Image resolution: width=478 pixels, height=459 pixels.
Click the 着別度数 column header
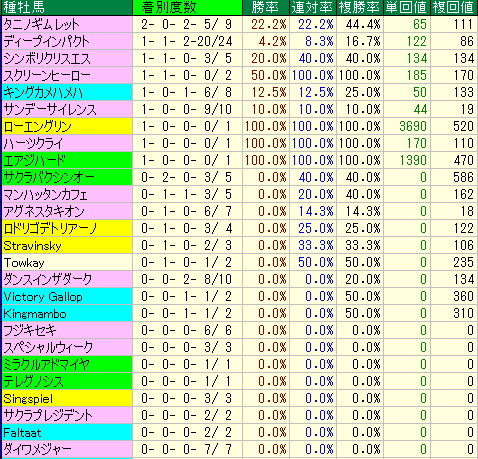(187, 7)
